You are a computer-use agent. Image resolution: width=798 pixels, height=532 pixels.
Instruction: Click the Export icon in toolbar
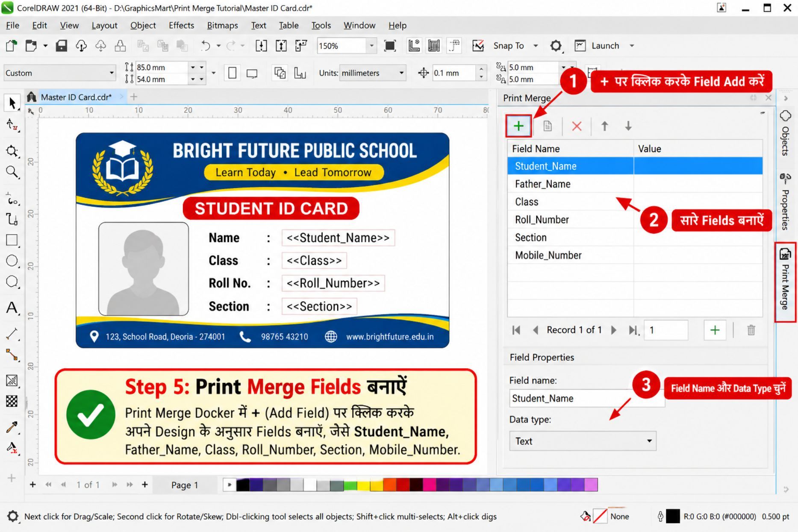point(281,46)
